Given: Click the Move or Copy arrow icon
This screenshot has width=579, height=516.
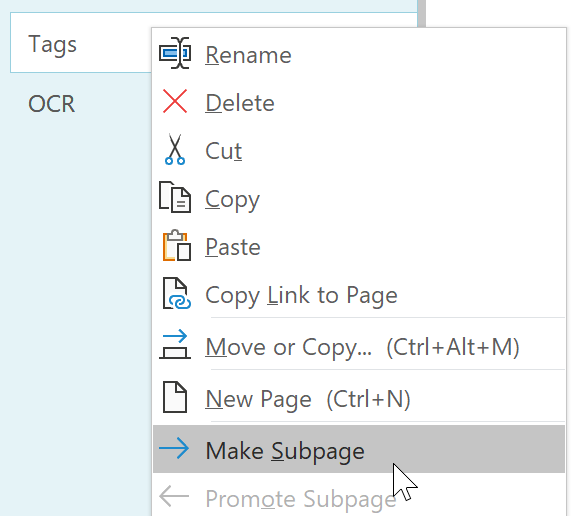Looking at the screenshot, I should coord(175,344).
